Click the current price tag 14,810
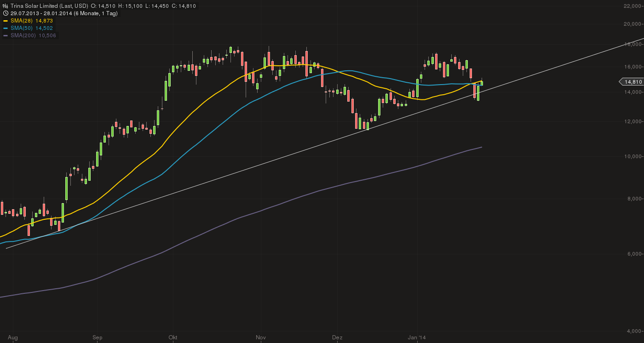The width and height of the screenshot is (644, 343). click(633, 82)
